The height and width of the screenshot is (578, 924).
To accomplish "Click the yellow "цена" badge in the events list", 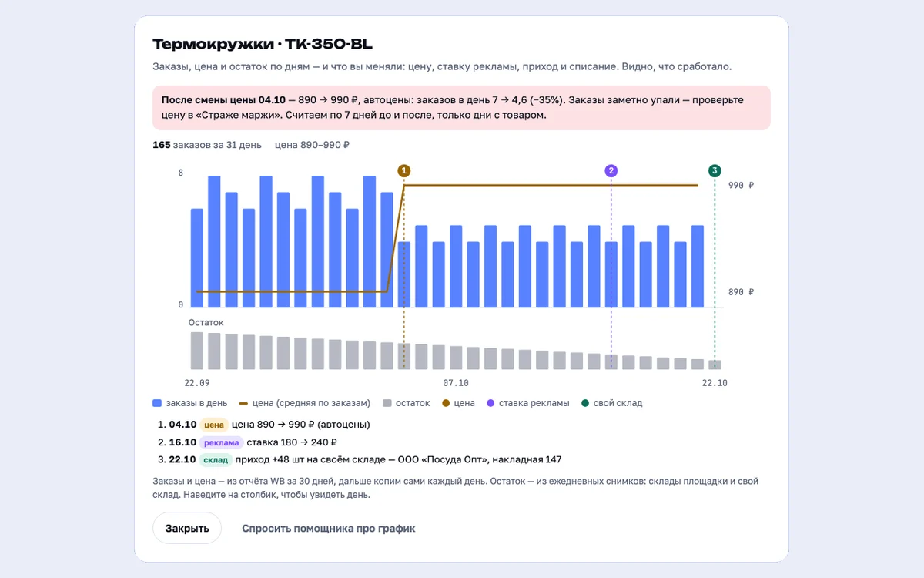I will [x=214, y=425].
